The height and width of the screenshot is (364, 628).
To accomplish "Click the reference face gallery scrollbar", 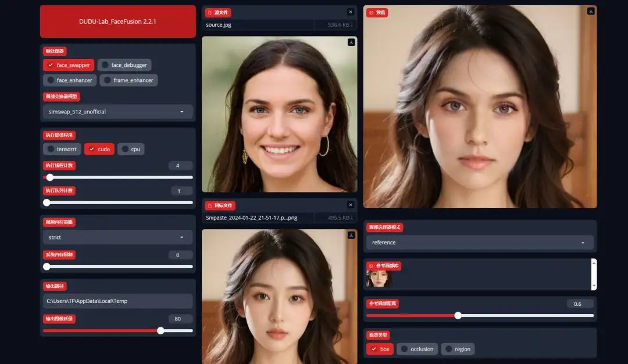I will pyautogui.click(x=594, y=274).
